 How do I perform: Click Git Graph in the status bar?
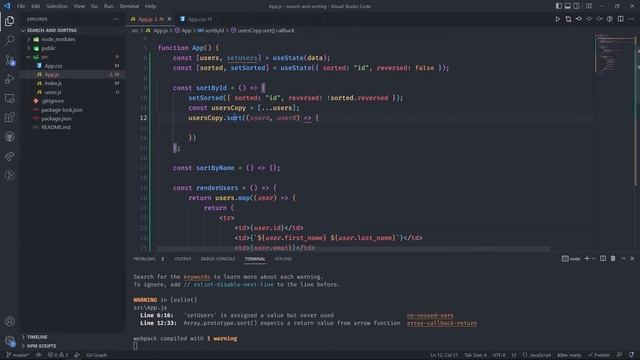[97, 355]
